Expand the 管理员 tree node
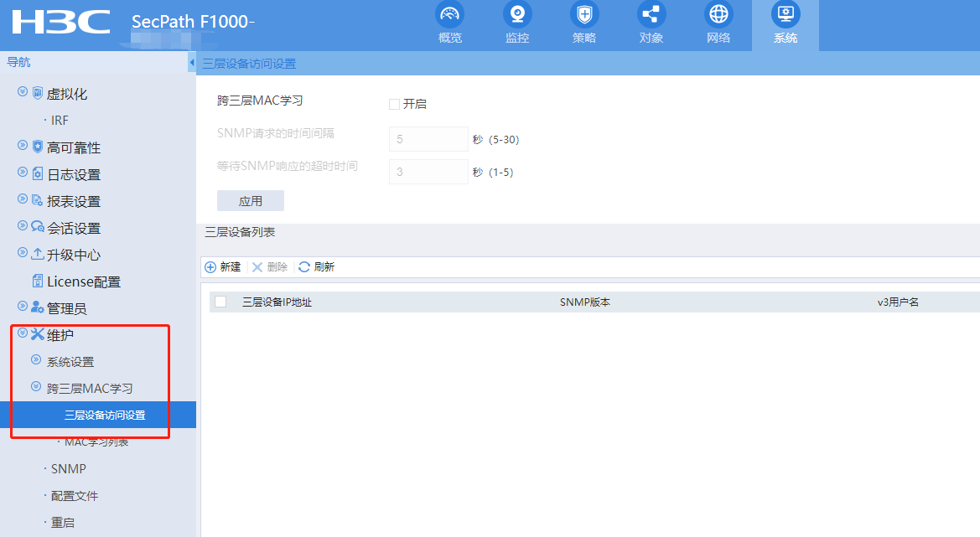The image size is (980, 537). [x=23, y=307]
